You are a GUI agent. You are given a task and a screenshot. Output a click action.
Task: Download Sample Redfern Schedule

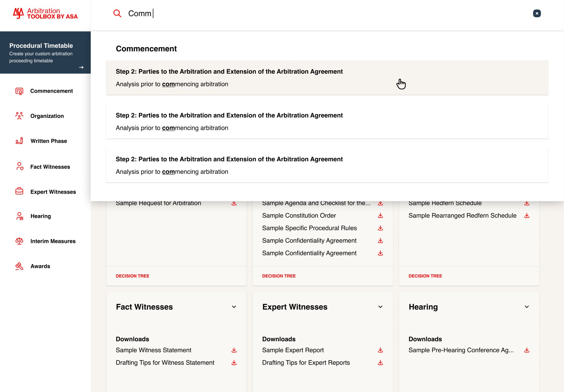pyautogui.click(x=527, y=203)
